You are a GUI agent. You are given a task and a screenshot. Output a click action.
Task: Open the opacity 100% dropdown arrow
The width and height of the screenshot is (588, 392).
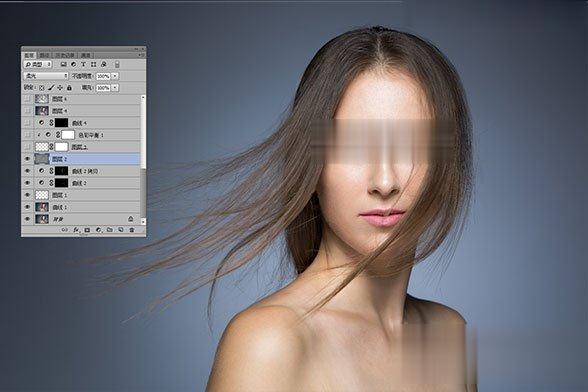(x=115, y=76)
